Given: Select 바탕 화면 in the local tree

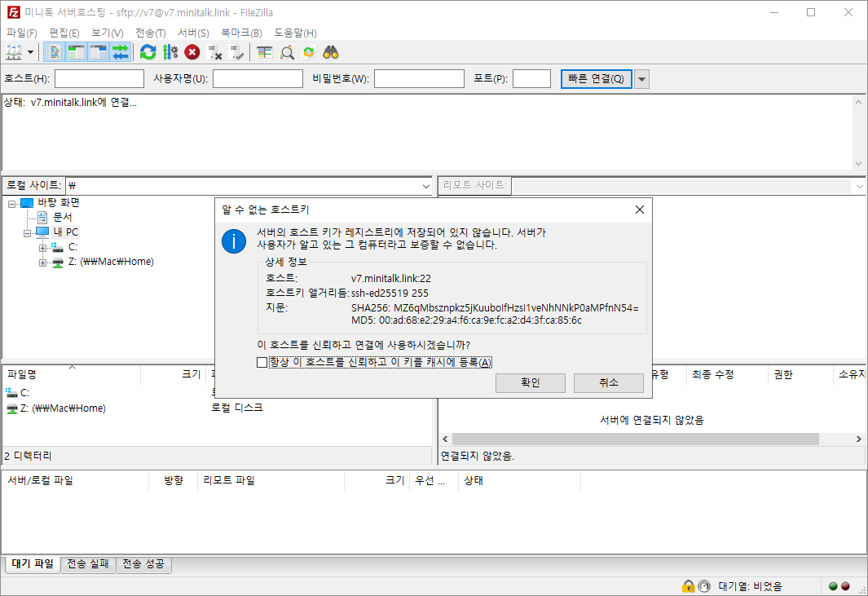Looking at the screenshot, I should [59, 203].
